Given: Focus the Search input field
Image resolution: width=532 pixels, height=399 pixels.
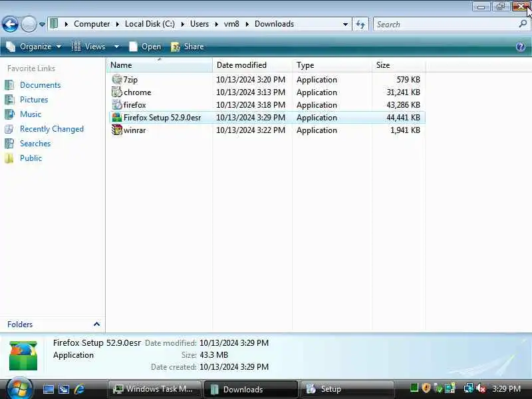Looking at the screenshot, I should [x=444, y=25].
